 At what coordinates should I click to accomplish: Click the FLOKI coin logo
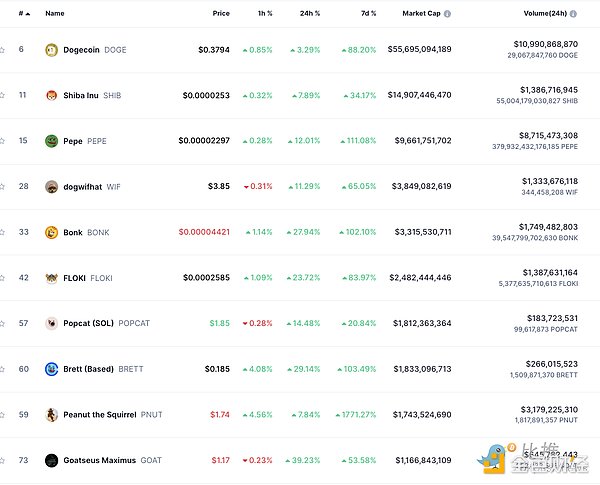[51, 278]
